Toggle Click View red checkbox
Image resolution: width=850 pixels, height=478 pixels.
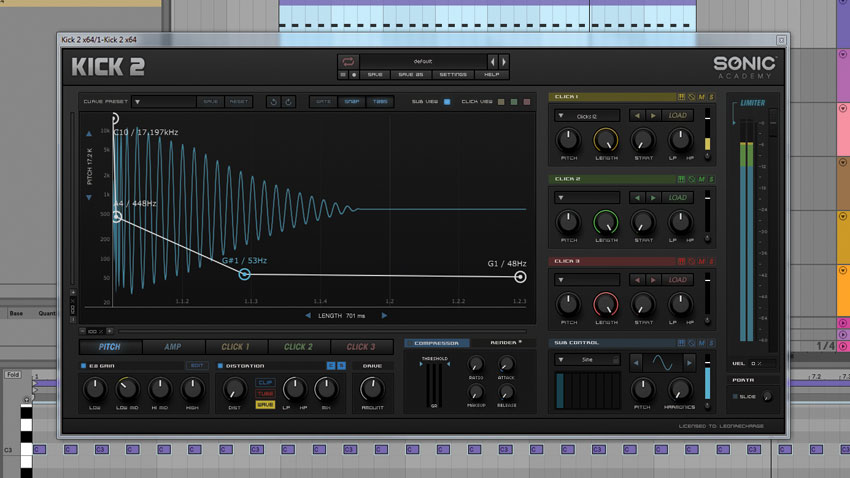click(x=527, y=102)
